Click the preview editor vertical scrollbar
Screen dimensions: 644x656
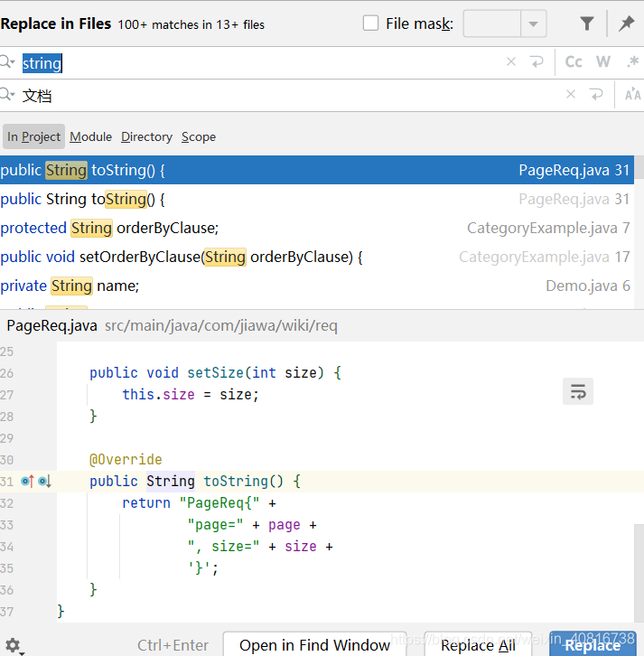point(639,573)
